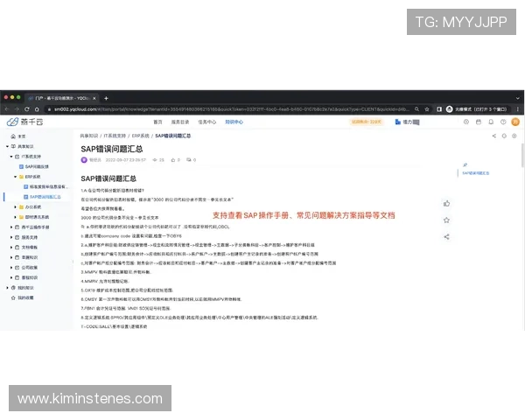This screenshot has height=420, width=525.
Task: Click middle icon on breadcrumb row
Action: [504, 136]
